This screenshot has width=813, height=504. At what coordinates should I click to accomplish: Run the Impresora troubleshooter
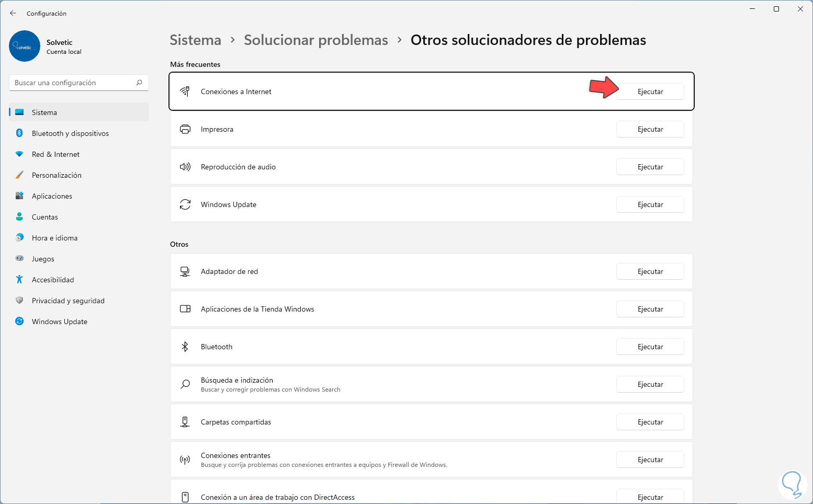(x=650, y=129)
